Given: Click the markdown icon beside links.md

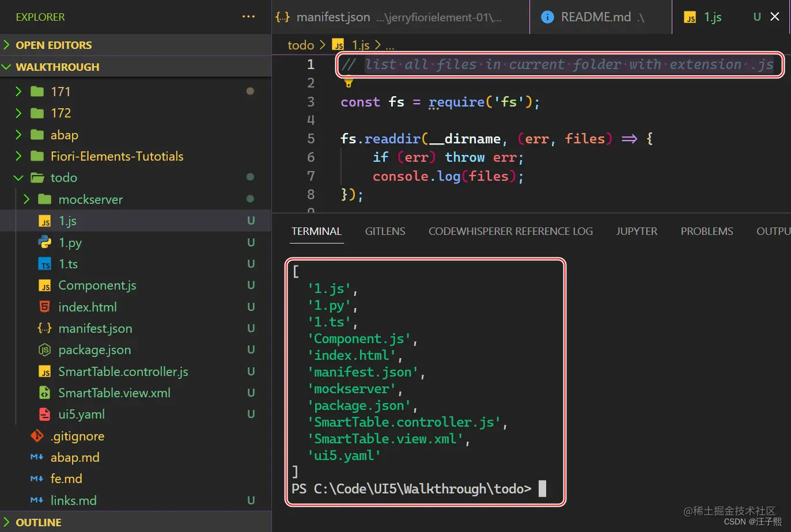Looking at the screenshot, I should (x=37, y=500).
